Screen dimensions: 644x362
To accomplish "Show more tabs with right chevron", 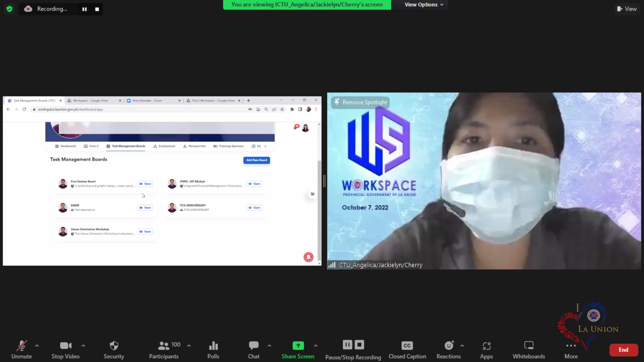I will tap(265, 146).
